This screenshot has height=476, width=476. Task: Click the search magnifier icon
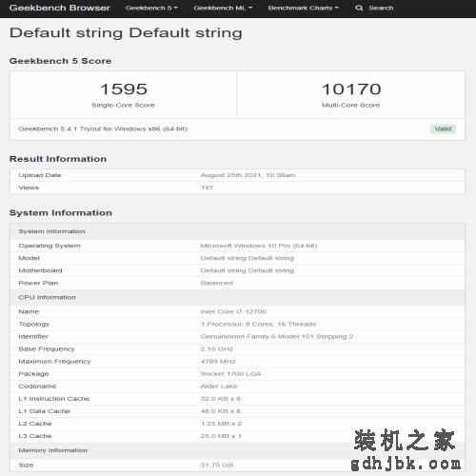[x=359, y=8]
